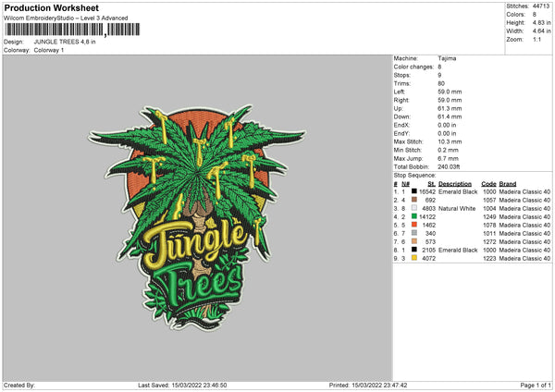Click the 'Description' column header

click(x=455, y=184)
